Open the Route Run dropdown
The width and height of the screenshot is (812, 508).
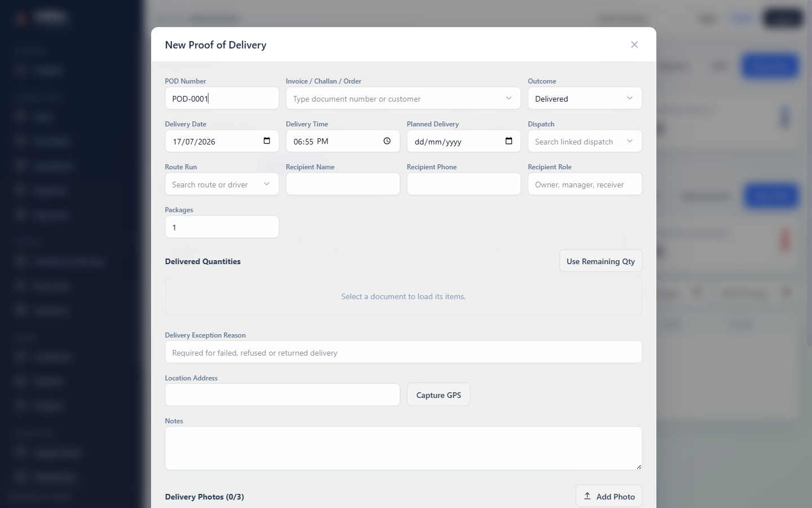222,184
